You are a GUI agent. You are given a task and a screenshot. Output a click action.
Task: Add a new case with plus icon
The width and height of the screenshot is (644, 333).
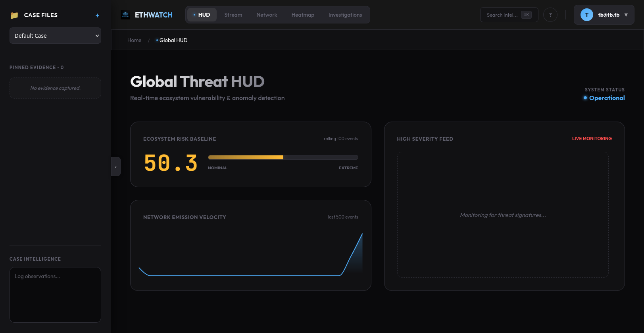pyautogui.click(x=97, y=15)
